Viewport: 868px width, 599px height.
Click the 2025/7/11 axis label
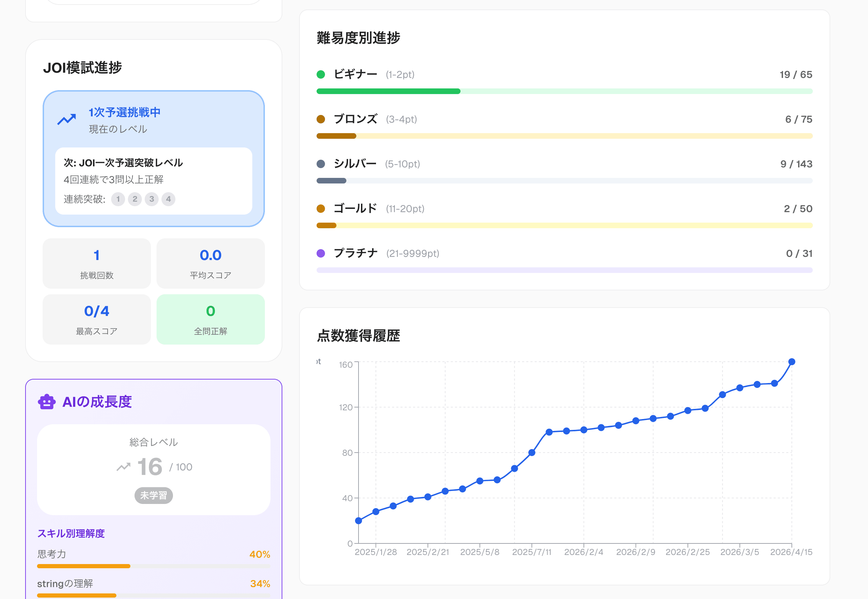[x=532, y=552]
